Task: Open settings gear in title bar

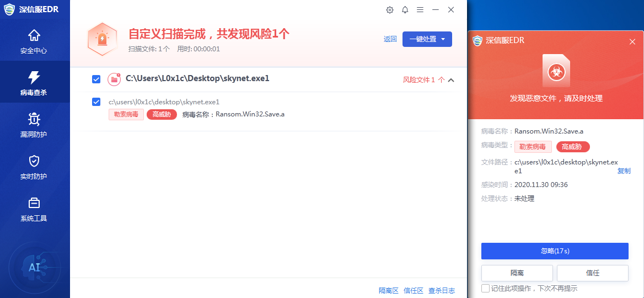Action: pyautogui.click(x=390, y=10)
